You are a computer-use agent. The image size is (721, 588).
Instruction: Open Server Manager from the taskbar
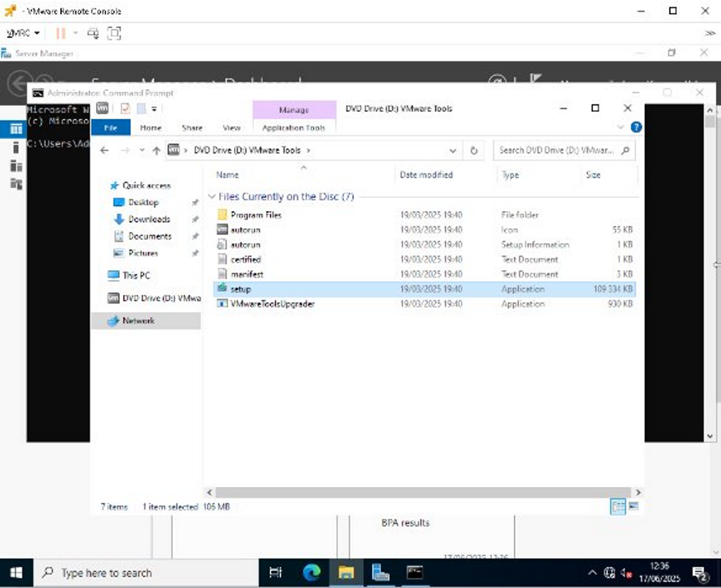click(380, 572)
